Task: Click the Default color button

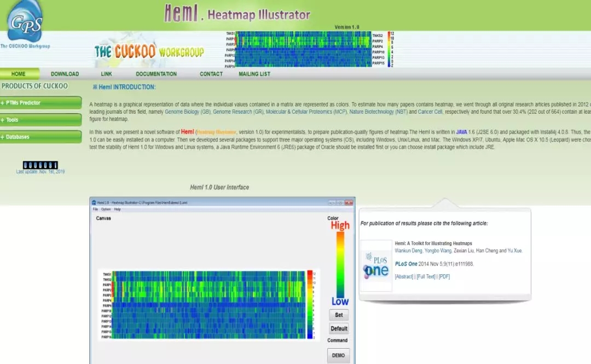Action: (x=339, y=328)
